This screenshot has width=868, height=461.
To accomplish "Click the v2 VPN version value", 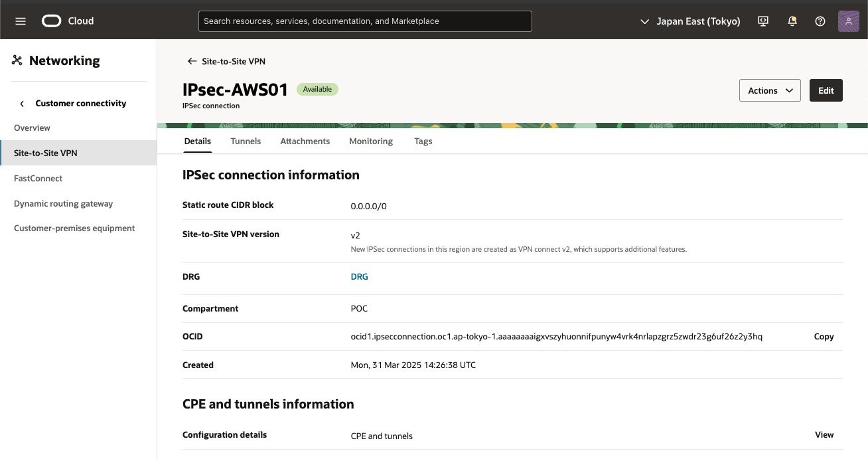I will (355, 235).
